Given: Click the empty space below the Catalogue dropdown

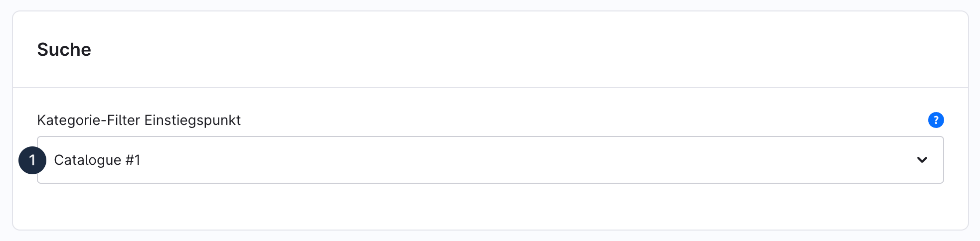Looking at the screenshot, I should pyautogui.click(x=490, y=207).
